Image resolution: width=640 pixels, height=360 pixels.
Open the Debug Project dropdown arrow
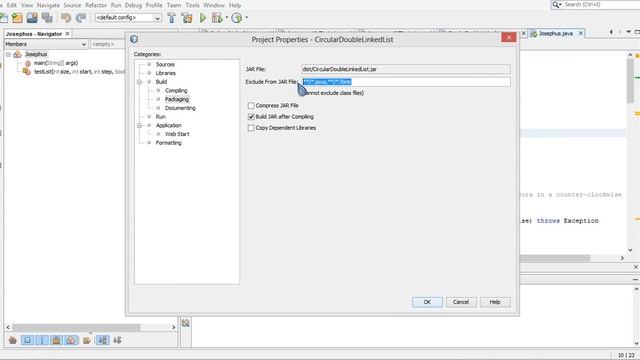pyautogui.click(x=227, y=18)
